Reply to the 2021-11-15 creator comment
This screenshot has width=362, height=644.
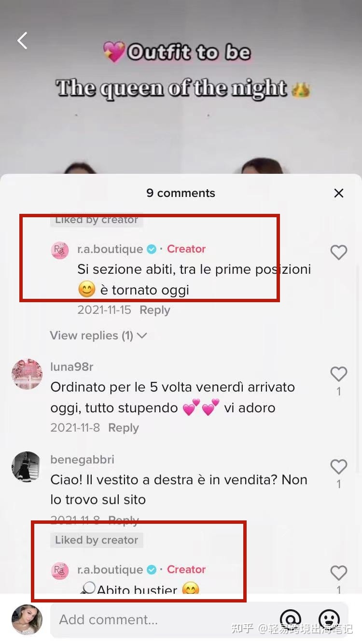point(155,310)
